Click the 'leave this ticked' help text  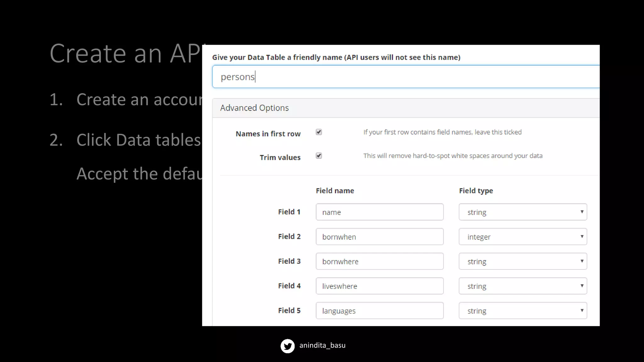click(x=442, y=132)
